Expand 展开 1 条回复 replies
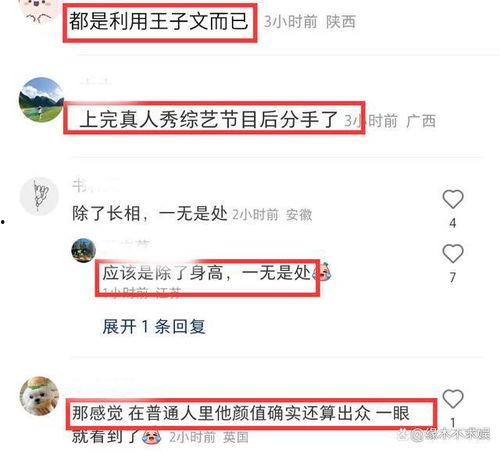This screenshot has width=500, height=452. pyautogui.click(x=153, y=326)
